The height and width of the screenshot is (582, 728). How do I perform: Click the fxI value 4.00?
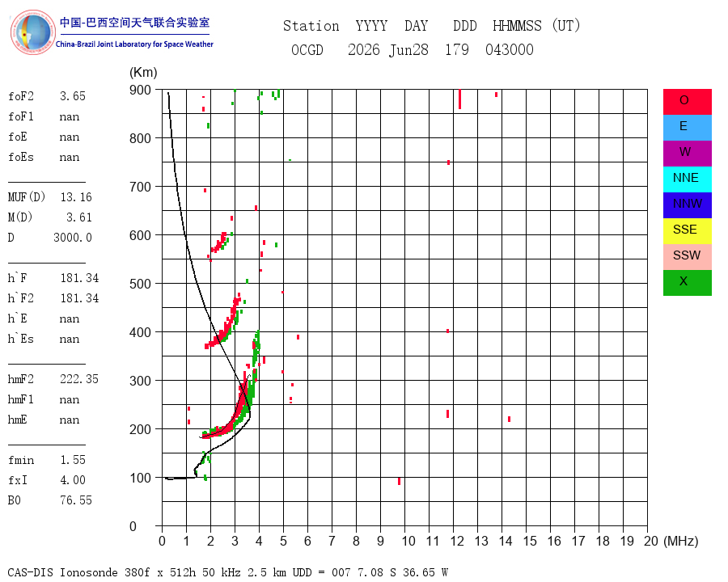pyautogui.click(x=73, y=480)
